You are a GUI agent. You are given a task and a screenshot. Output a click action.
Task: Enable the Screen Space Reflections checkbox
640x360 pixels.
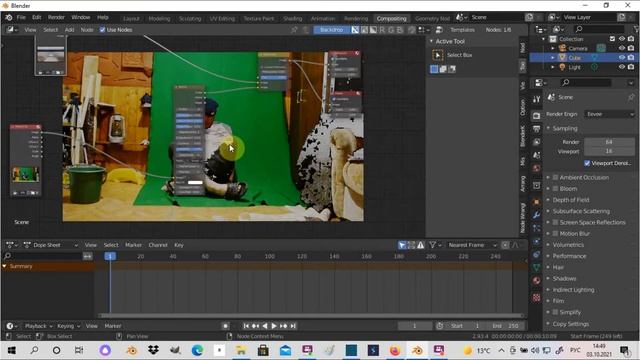556,222
